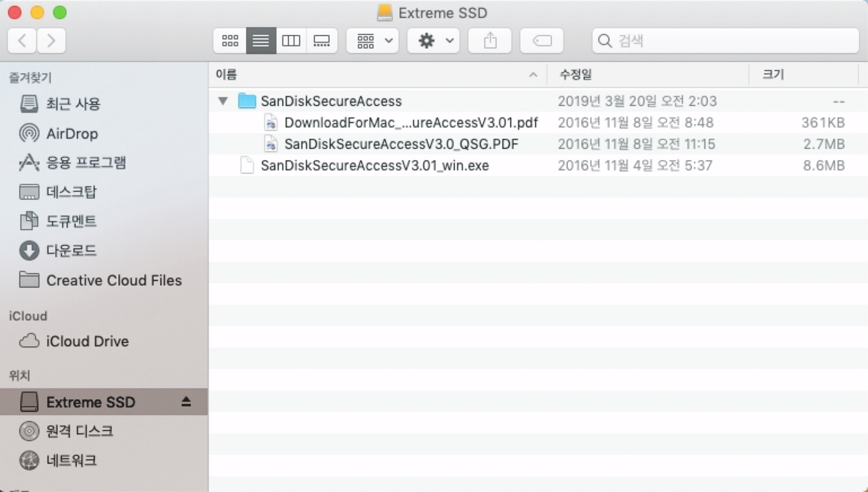
Task: Select the win.exe file icon
Action: [x=247, y=165]
